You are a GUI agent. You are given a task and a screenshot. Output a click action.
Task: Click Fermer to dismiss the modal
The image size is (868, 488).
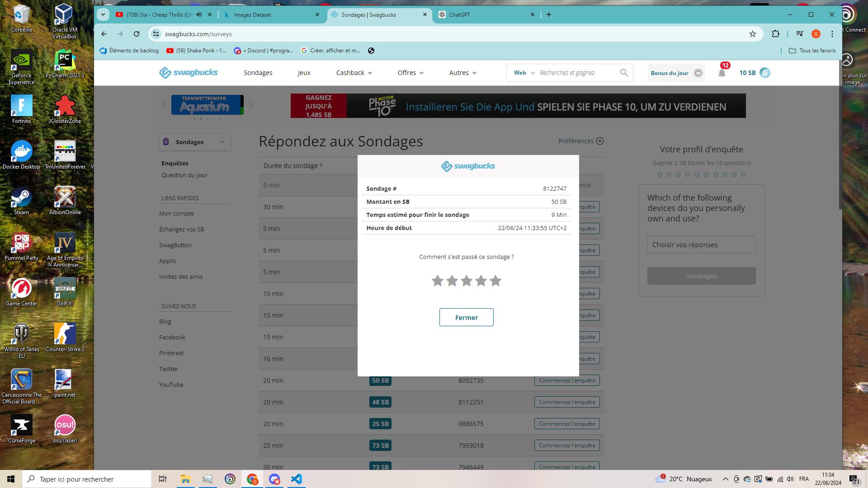467,317
